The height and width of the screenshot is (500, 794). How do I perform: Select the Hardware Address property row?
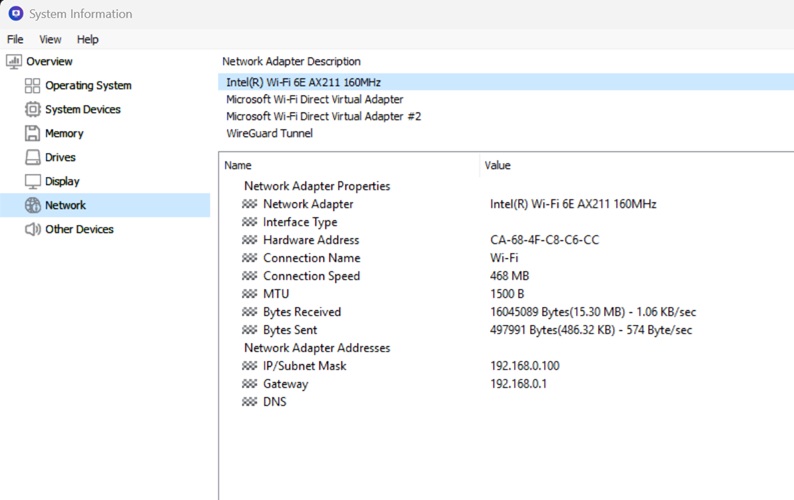310,240
